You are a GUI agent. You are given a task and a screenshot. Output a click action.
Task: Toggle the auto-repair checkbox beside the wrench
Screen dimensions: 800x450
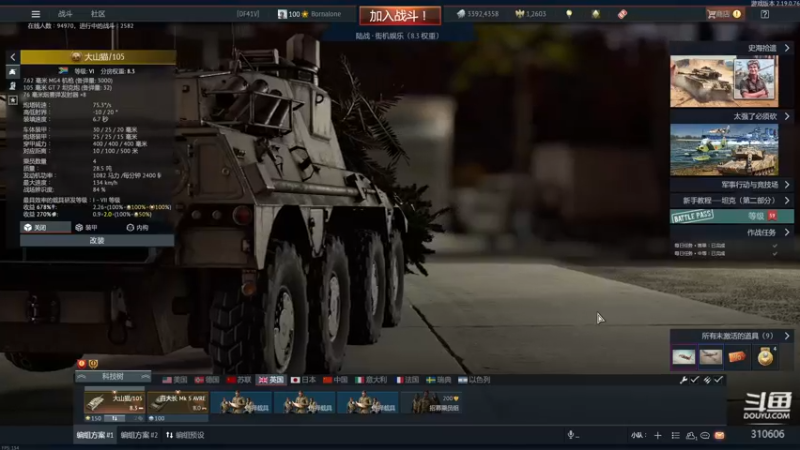click(695, 380)
